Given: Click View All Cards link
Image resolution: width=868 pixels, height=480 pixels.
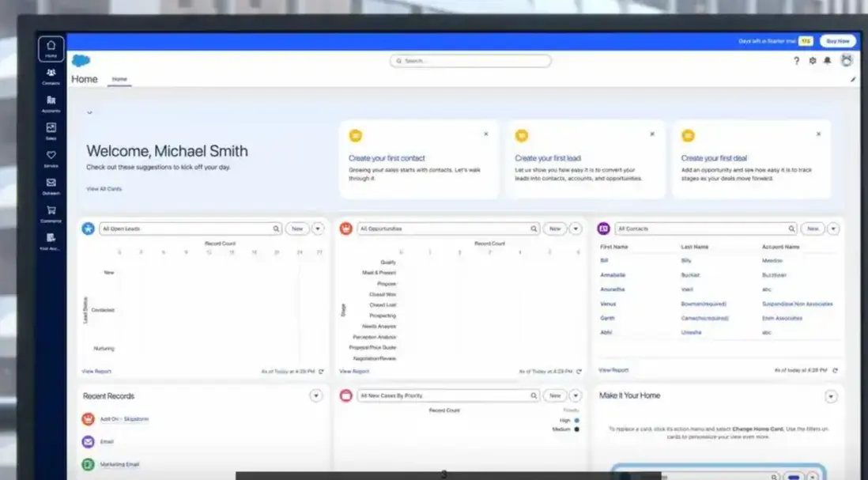Looking at the screenshot, I should pos(104,189).
